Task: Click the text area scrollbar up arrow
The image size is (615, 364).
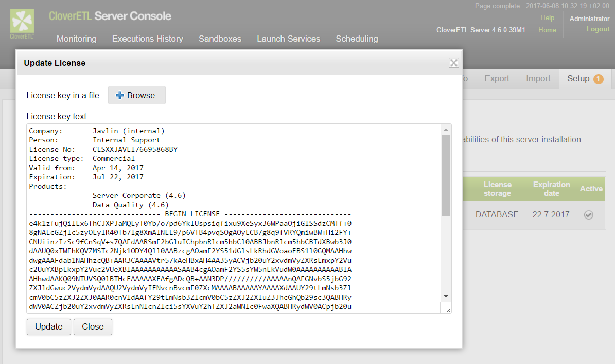Action: click(446, 129)
